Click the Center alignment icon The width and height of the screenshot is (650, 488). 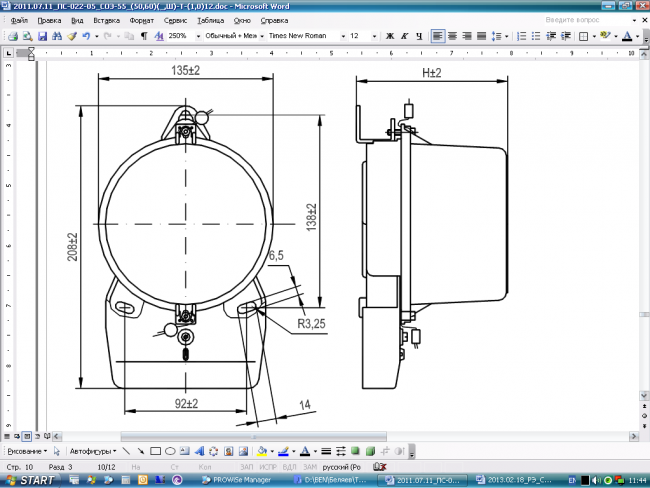pos(453,36)
